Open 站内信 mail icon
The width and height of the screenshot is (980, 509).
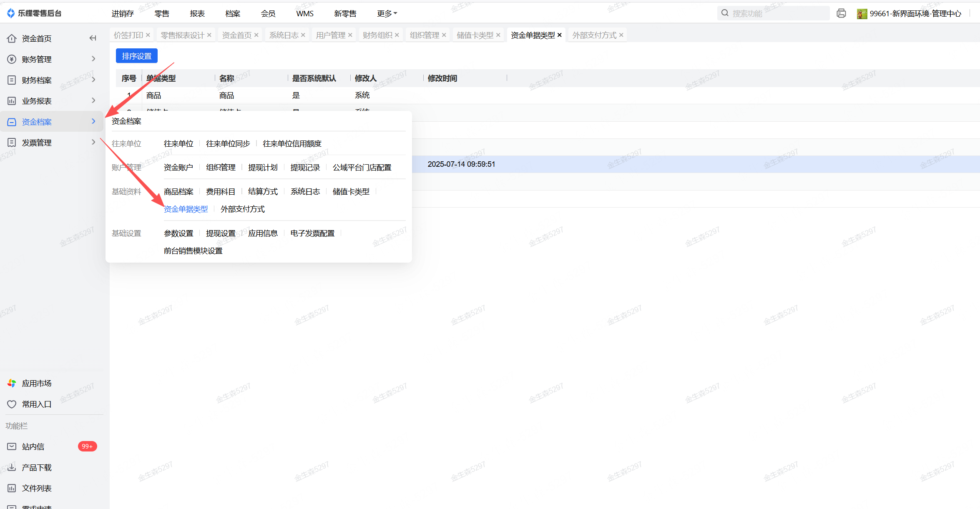tap(12, 446)
